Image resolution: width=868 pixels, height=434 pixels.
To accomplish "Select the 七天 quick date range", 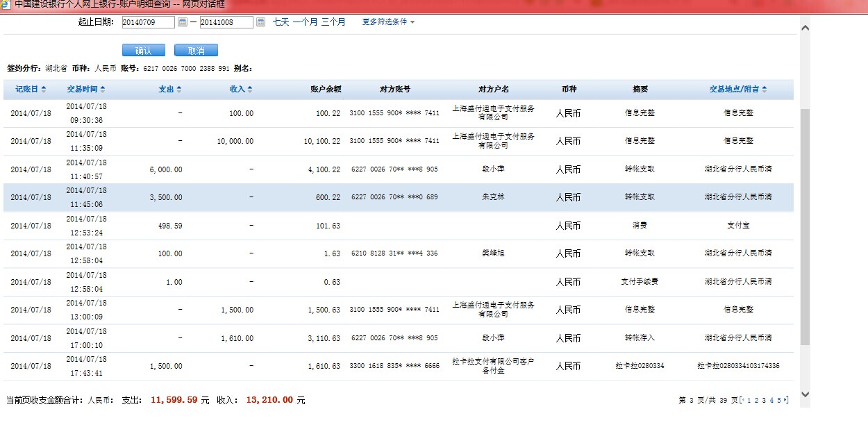I will (281, 22).
